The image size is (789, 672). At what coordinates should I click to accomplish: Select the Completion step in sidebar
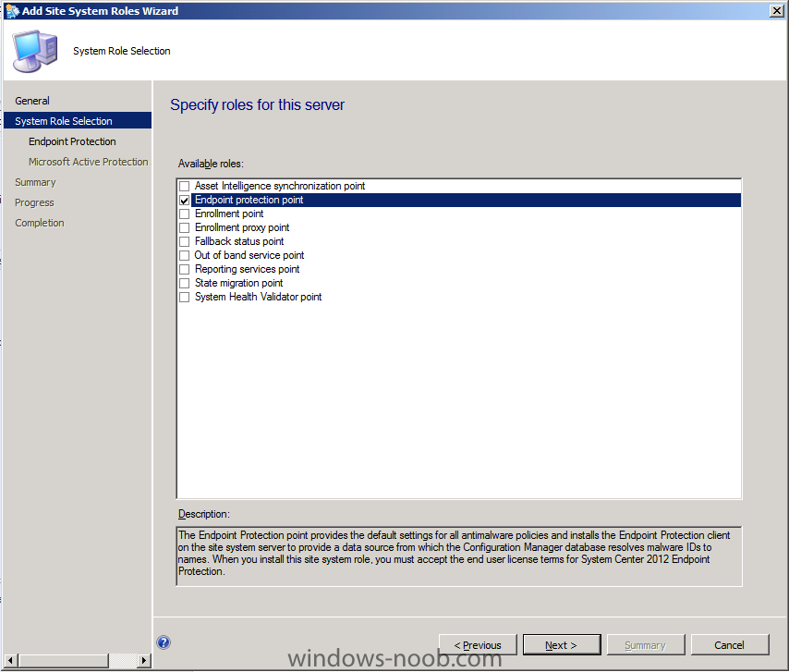(39, 223)
